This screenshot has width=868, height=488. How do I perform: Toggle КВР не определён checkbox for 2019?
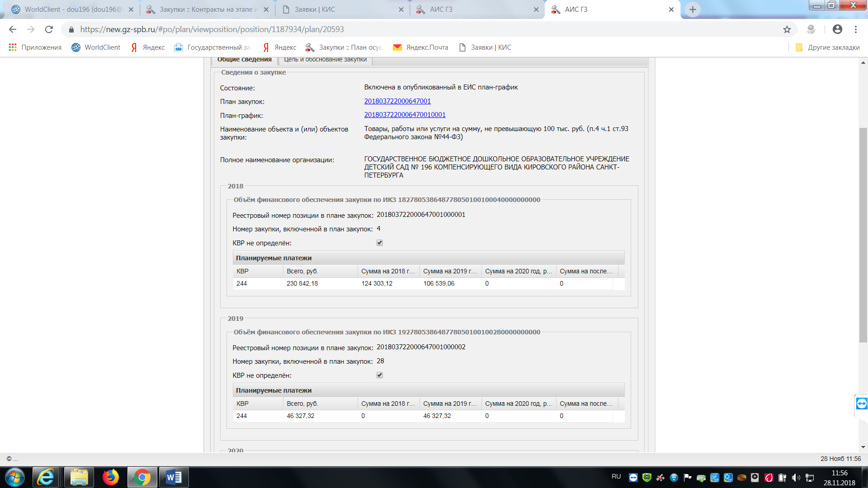[380, 375]
